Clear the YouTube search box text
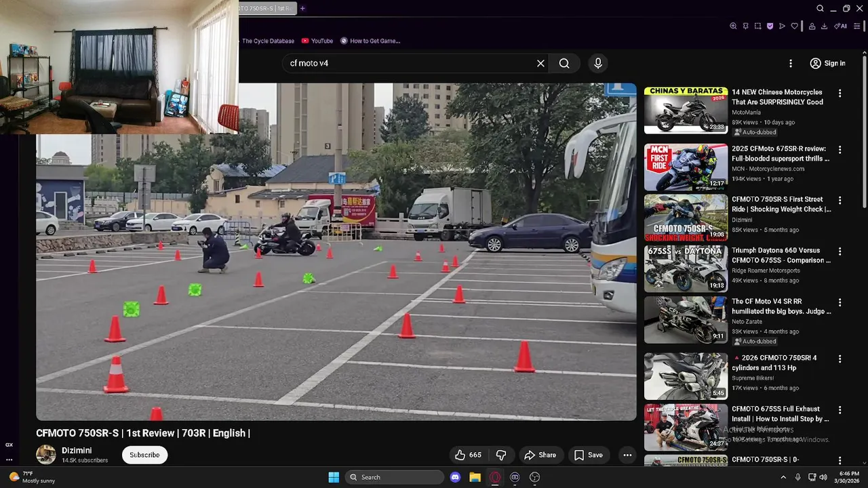 tap(540, 63)
